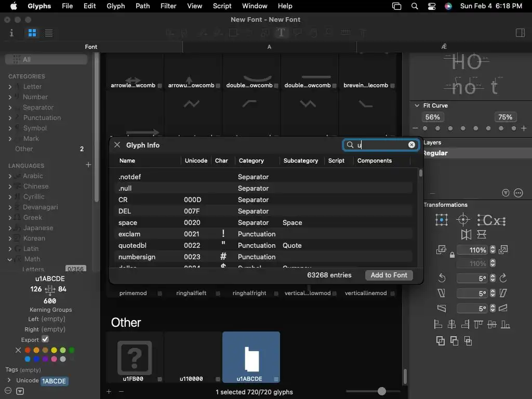Image resolution: width=532 pixels, height=399 pixels.
Task: Expand the Arabic language group
Action: pos(10,177)
